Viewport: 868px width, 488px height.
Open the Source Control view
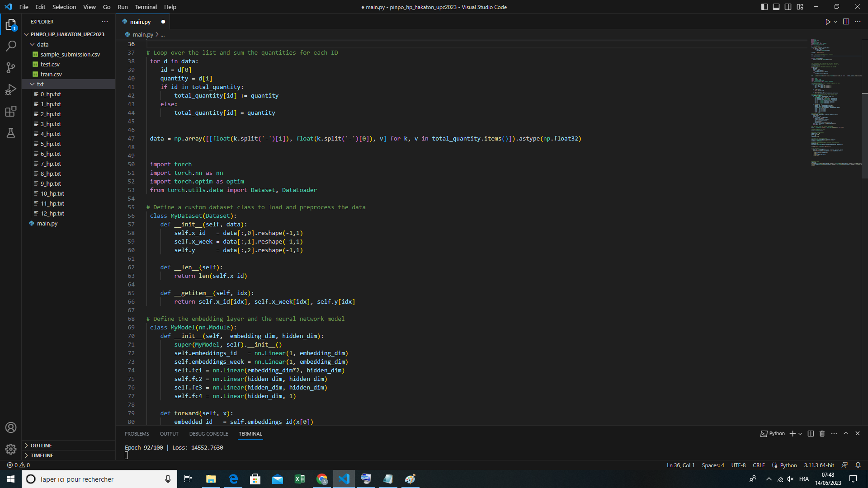pos(11,68)
